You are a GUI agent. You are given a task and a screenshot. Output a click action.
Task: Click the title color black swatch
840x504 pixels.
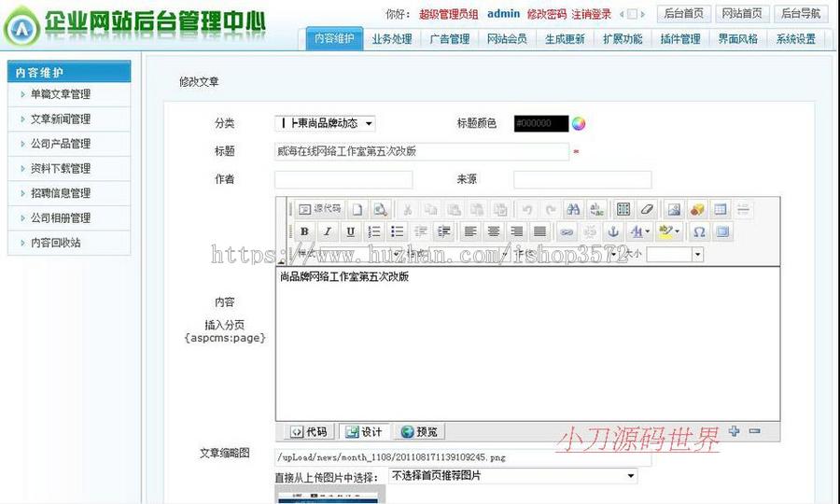[541, 123]
